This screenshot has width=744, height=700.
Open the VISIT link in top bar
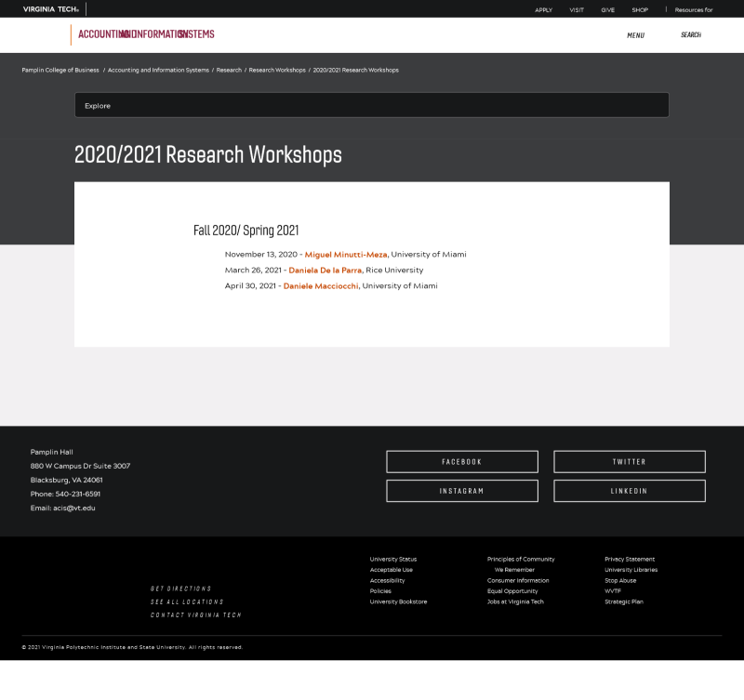pos(577,10)
